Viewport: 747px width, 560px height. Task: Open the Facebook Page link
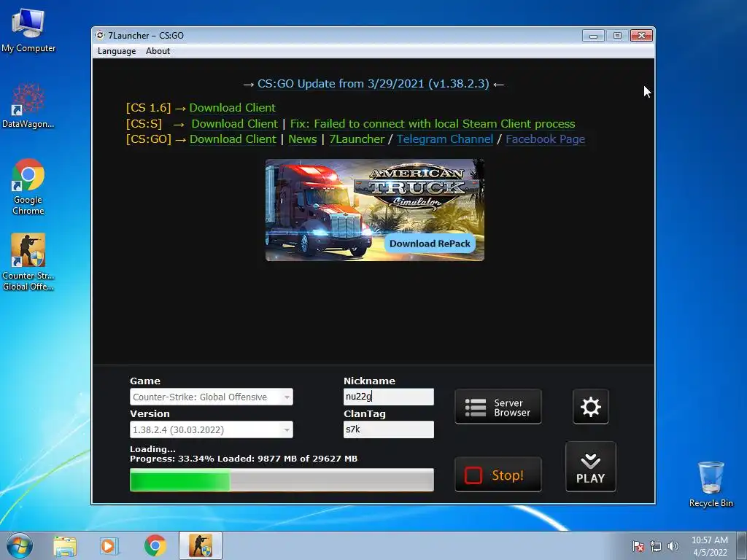(546, 139)
